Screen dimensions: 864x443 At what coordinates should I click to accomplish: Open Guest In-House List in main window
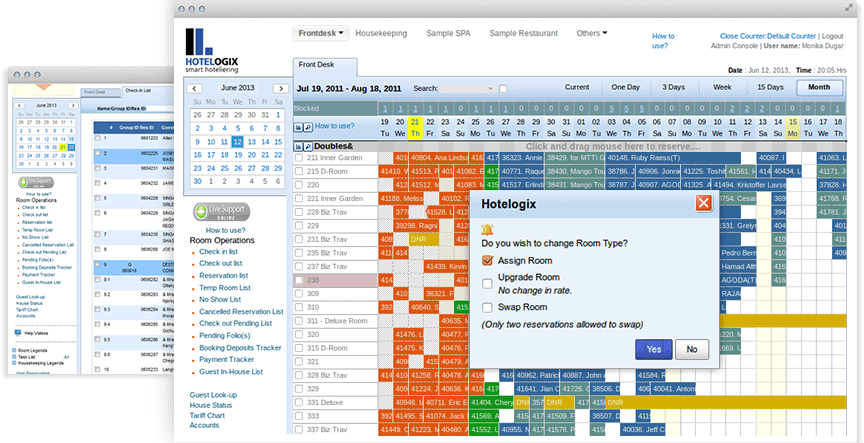[x=231, y=372]
